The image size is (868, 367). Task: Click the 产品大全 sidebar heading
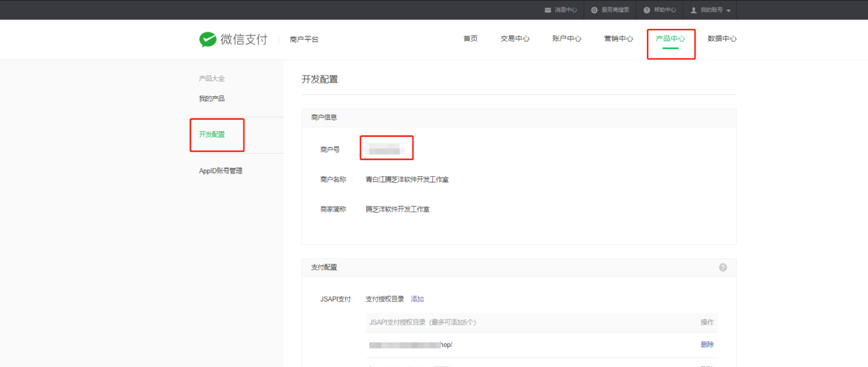click(212, 79)
